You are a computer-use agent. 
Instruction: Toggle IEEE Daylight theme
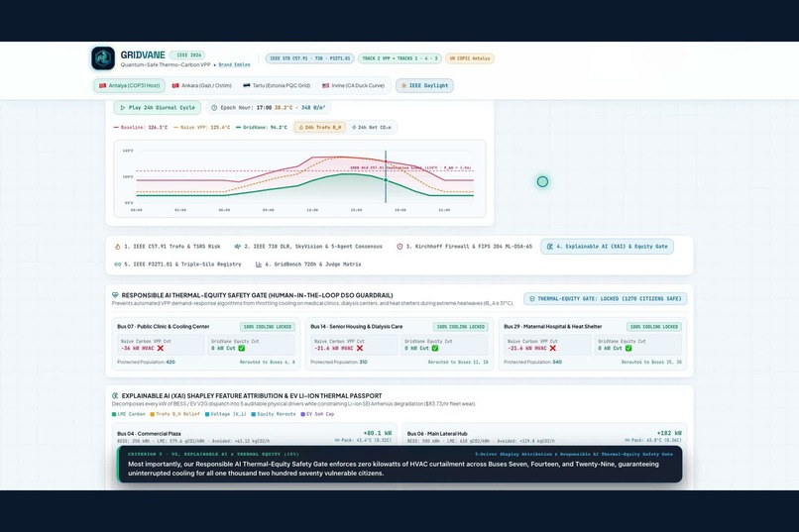(425, 85)
